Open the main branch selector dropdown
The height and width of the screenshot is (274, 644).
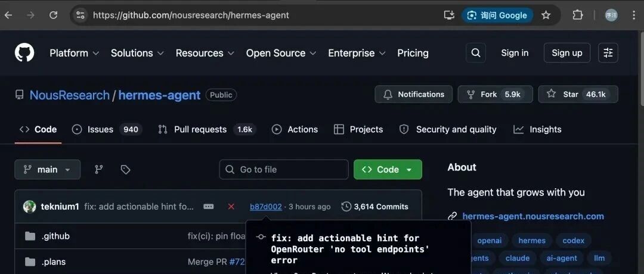pyautogui.click(x=47, y=169)
